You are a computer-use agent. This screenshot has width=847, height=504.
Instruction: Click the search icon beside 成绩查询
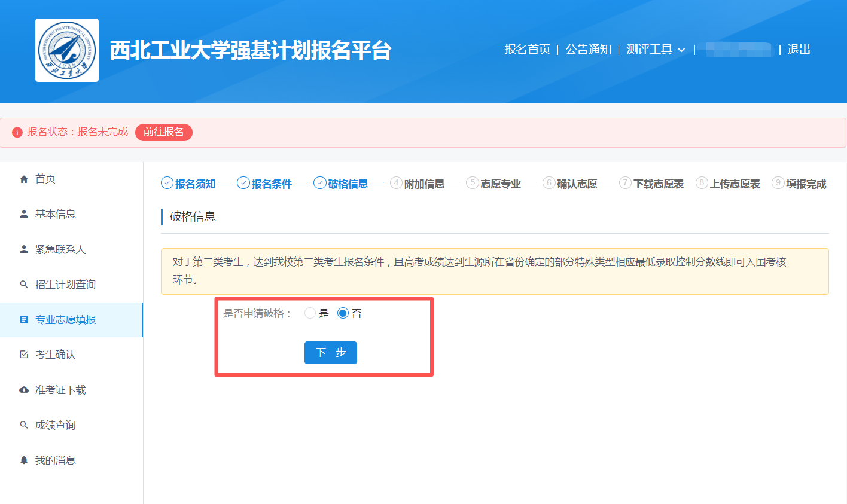[24, 425]
